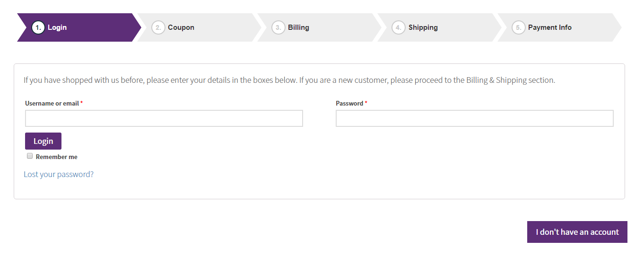Click the Remember me label text

(57, 157)
